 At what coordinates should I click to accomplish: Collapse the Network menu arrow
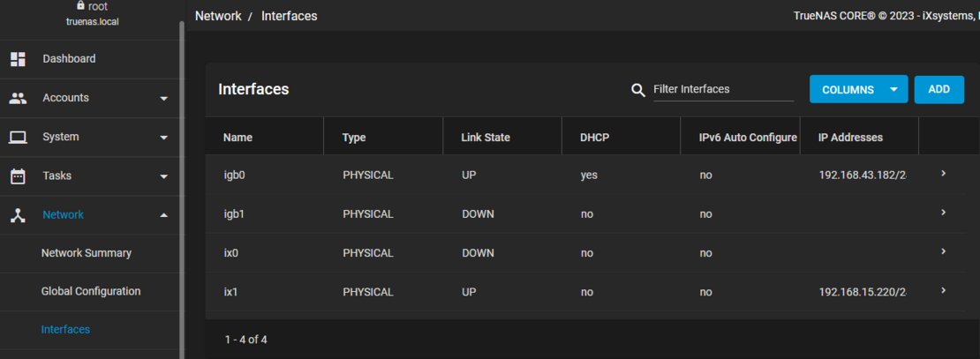pos(163,215)
